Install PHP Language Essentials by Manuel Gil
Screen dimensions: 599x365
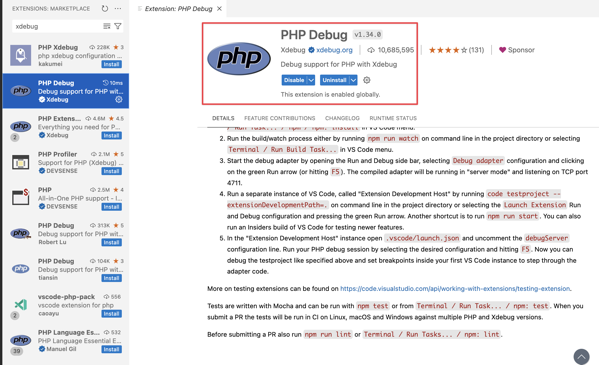[x=112, y=349]
